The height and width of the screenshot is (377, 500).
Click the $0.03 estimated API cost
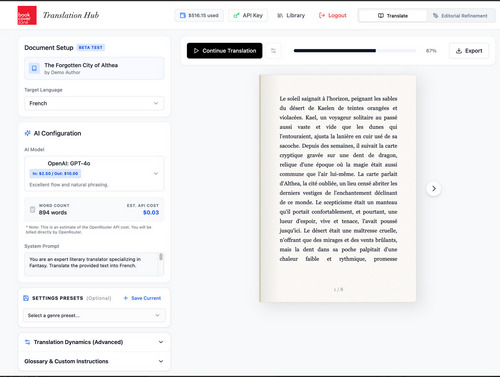(x=151, y=213)
